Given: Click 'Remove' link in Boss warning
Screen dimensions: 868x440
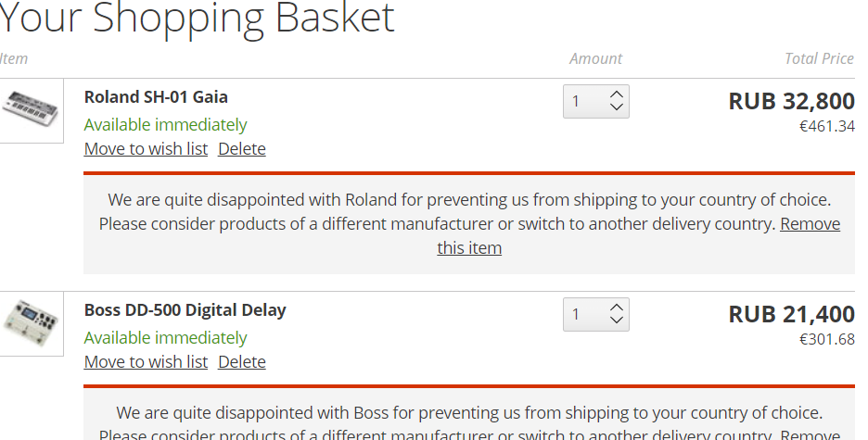Looking at the screenshot, I should tap(810, 434).
